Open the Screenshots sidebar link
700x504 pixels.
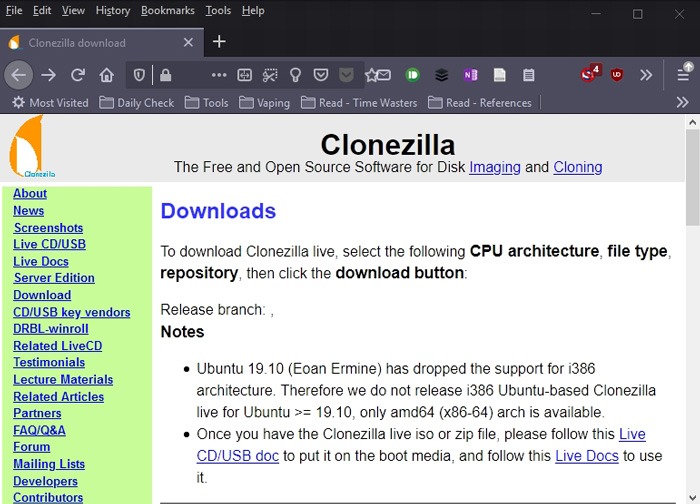(x=48, y=228)
